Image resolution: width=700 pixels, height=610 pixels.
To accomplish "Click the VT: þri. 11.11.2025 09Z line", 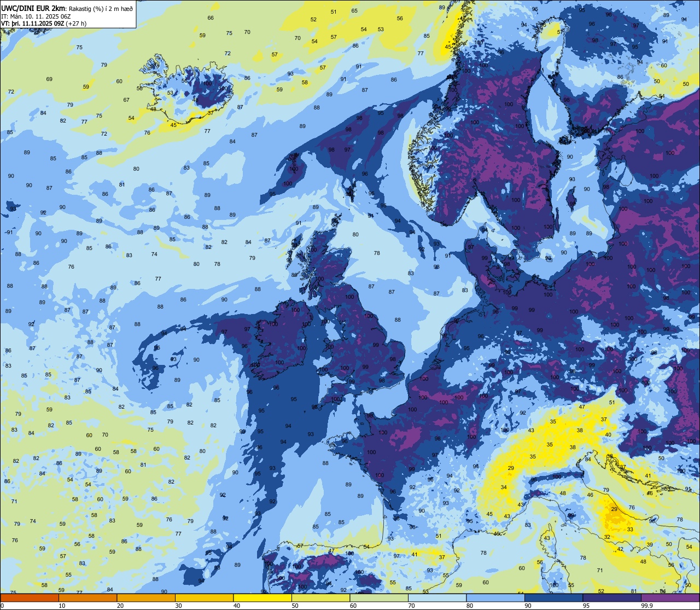I will [x=44, y=23].
